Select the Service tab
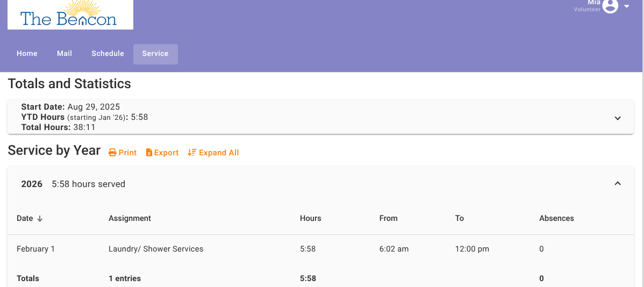This screenshot has height=287, width=644. tap(155, 54)
